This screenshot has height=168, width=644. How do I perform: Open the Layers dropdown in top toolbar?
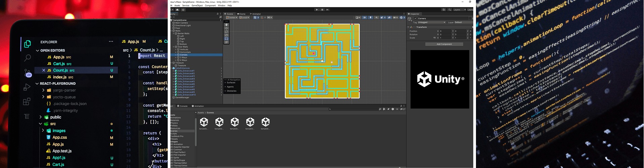pos(459,10)
